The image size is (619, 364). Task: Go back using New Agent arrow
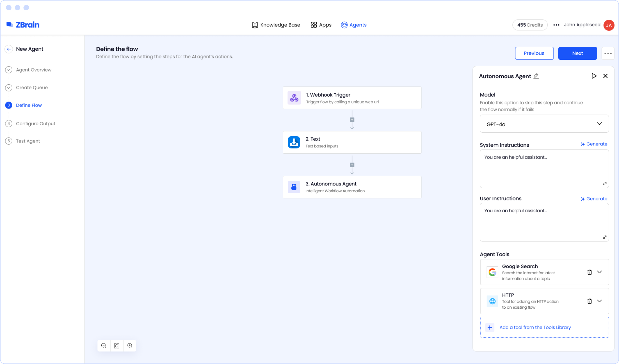tap(9, 49)
